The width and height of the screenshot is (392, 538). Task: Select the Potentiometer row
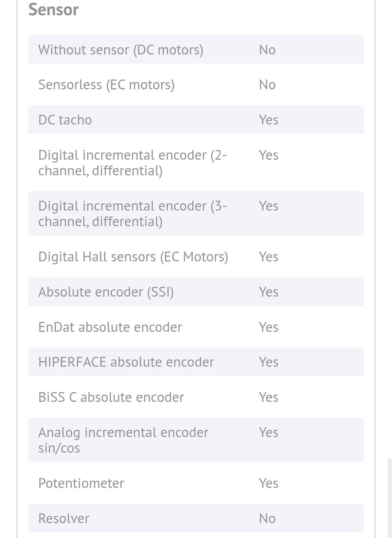coord(196,483)
